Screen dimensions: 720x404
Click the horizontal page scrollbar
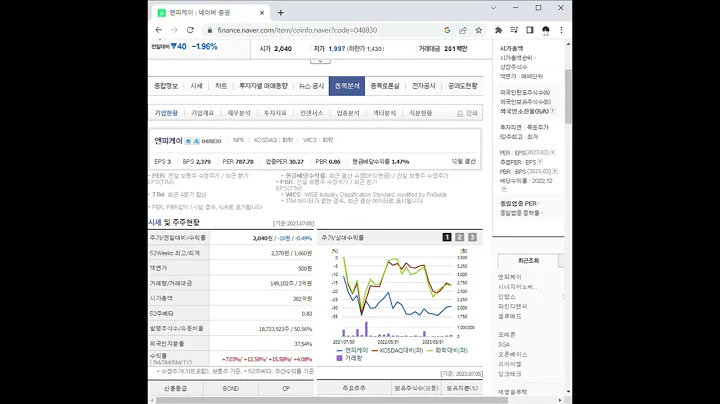(331, 400)
